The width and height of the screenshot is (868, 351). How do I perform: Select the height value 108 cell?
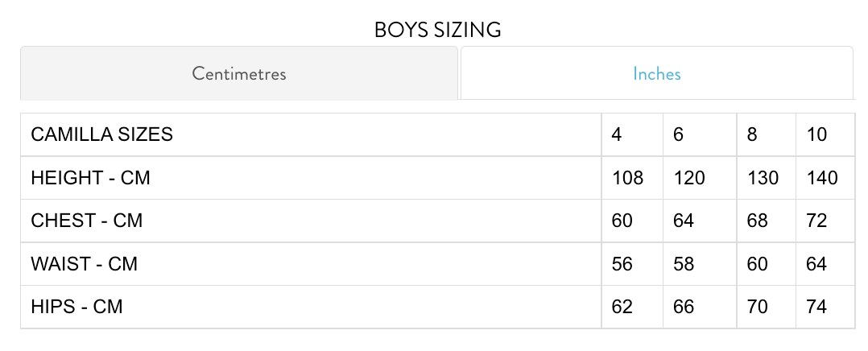(x=627, y=178)
